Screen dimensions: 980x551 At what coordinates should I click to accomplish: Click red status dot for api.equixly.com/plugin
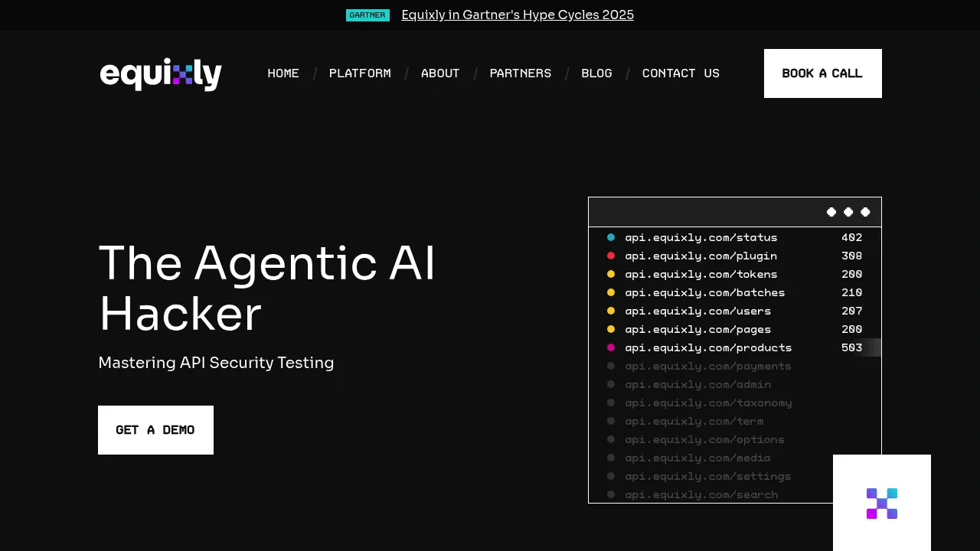611,256
